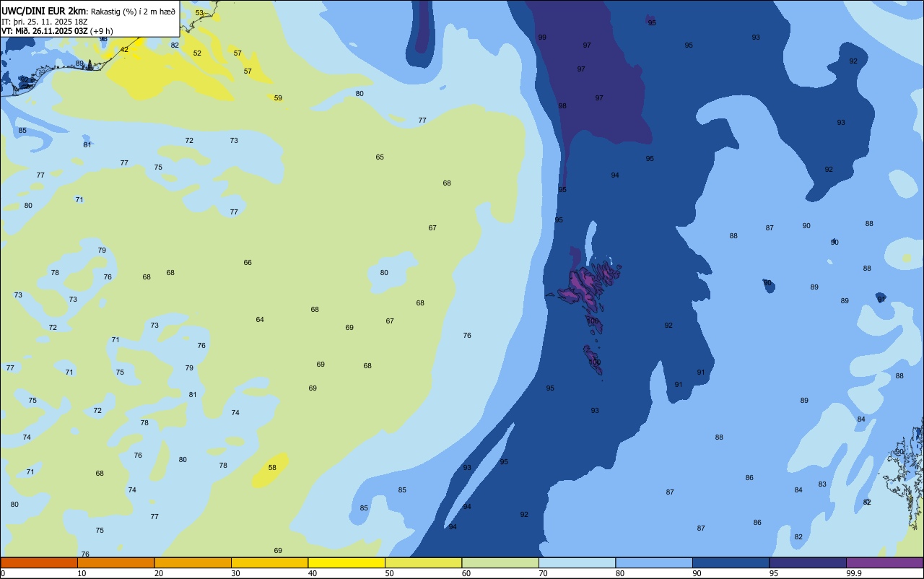This screenshot has height=579, width=924.
Task: Click the title text "UWC/DINI EUR 2km"
Action: pos(44,10)
